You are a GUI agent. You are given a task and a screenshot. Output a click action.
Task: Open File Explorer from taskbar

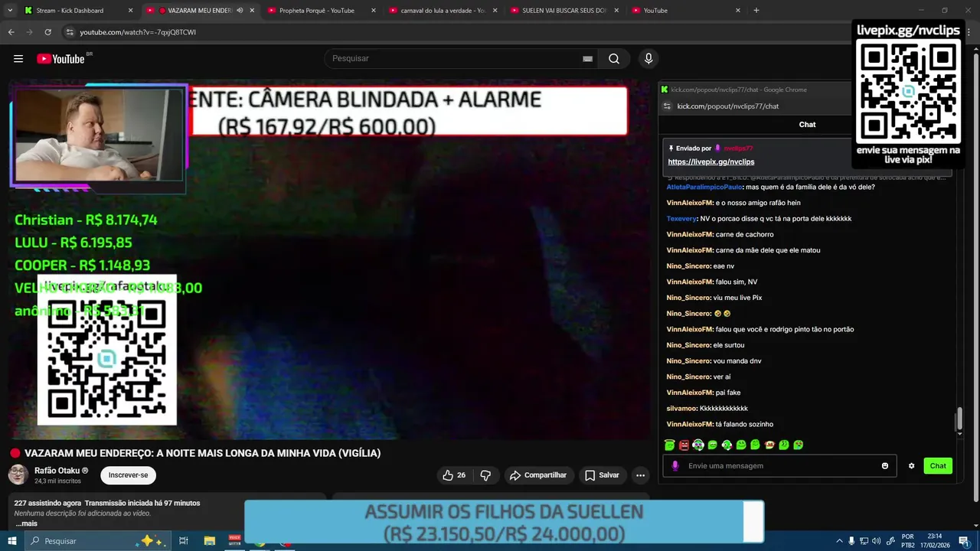tap(209, 541)
